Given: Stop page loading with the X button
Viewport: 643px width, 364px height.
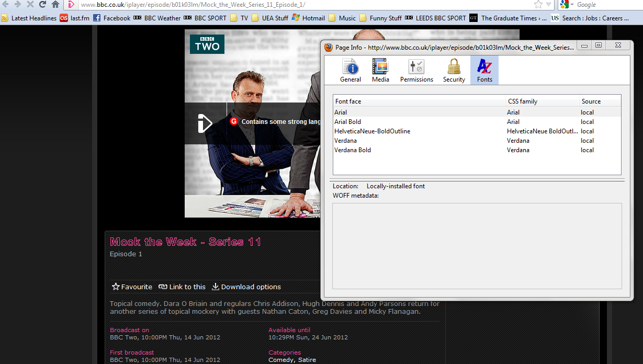Looking at the screenshot, I should 30,4.
